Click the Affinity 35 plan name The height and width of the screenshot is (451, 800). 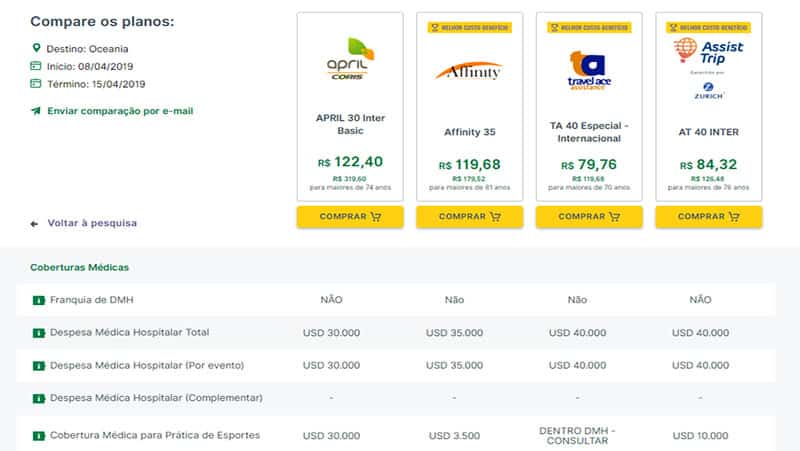tap(469, 132)
